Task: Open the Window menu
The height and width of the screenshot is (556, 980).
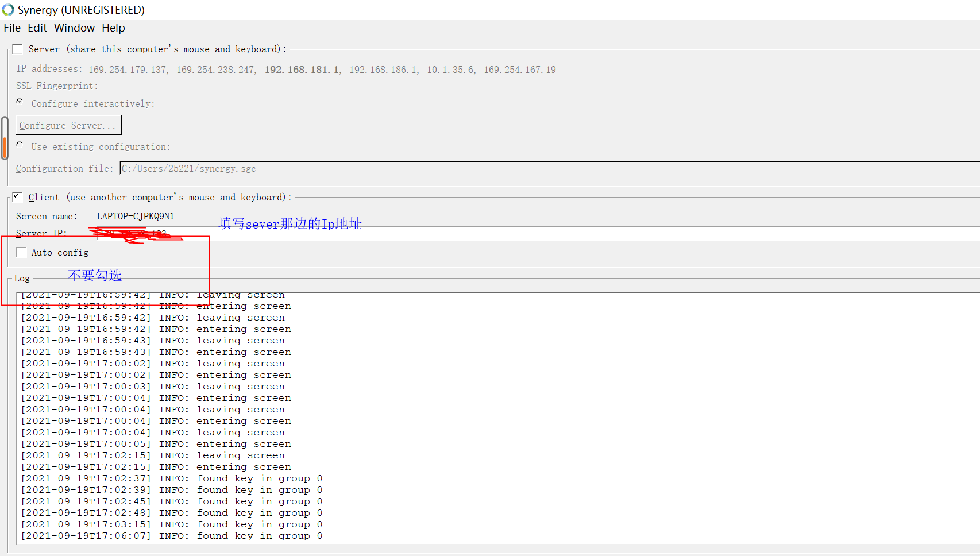Action: click(74, 28)
